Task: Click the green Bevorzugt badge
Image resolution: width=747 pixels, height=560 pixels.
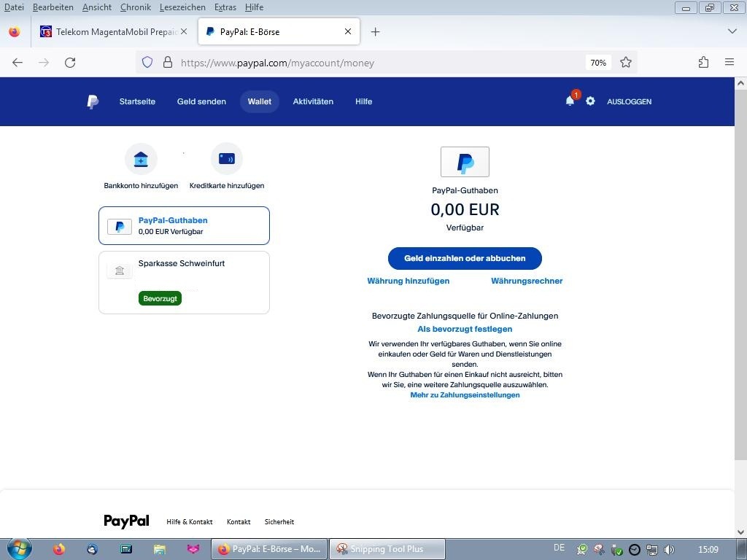Action: tap(160, 298)
